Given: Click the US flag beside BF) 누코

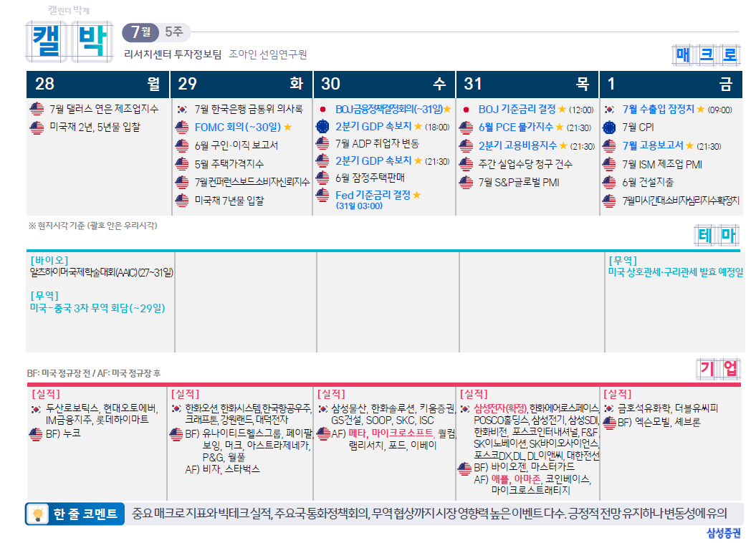Looking at the screenshot, I should pyautogui.click(x=36, y=434).
